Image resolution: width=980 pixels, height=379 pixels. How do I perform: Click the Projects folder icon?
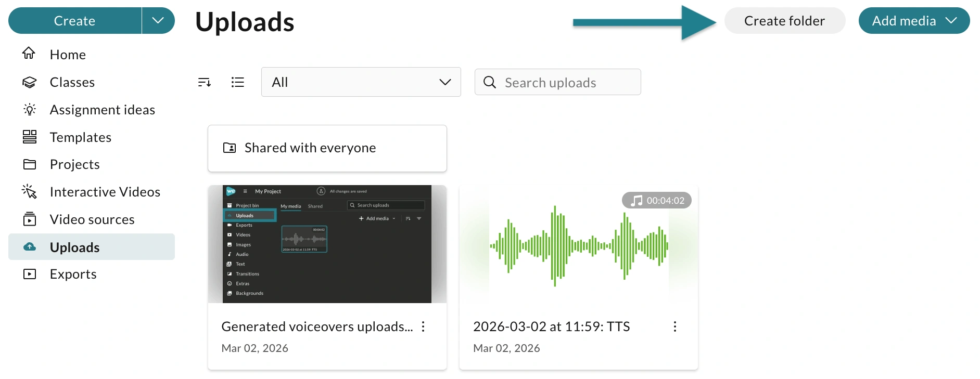(x=30, y=164)
